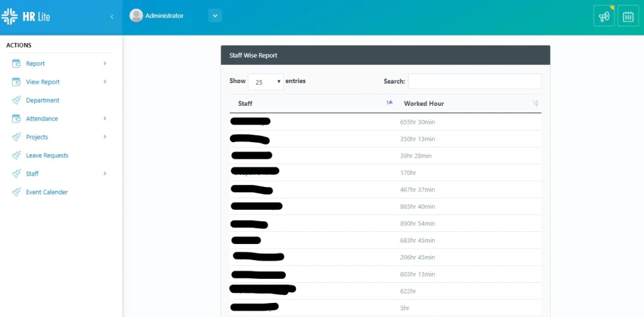Open the Staff sidebar menu item
Image resolution: width=644 pixels, height=317 pixels.
[32, 174]
